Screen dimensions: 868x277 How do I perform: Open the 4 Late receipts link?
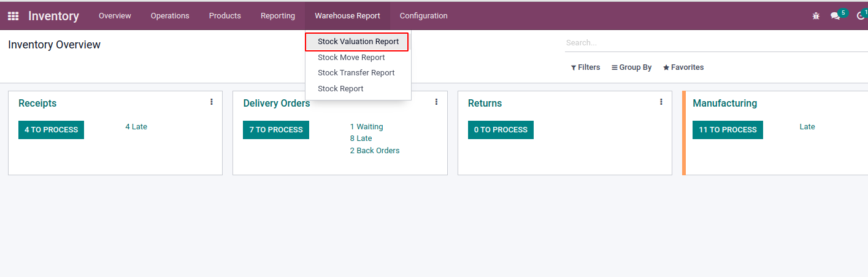tap(136, 127)
